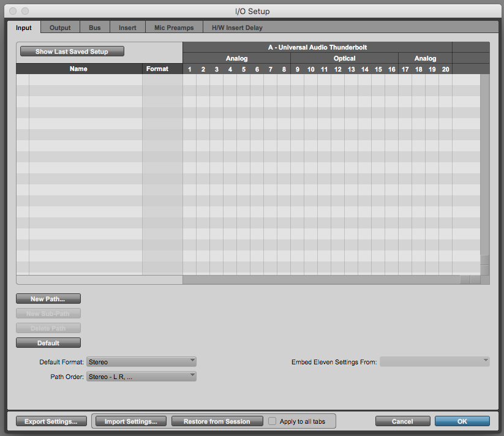
Task: Click Import Settings button
Action: pyautogui.click(x=130, y=421)
